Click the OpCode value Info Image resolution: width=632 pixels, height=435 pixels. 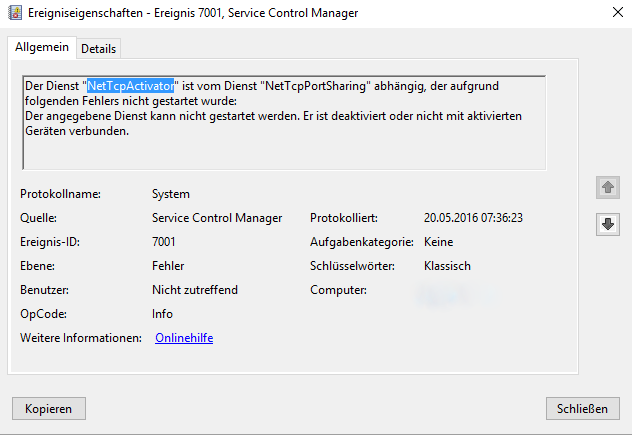(163, 314)
